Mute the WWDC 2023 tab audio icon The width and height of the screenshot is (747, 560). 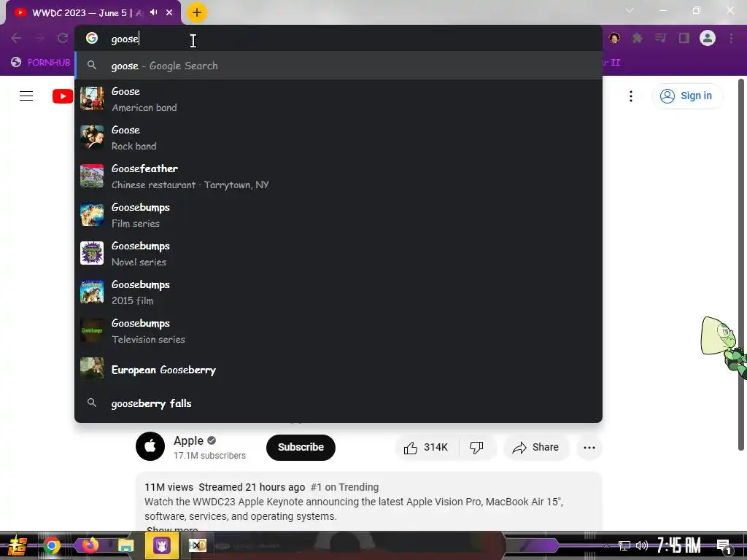[153, 12]
